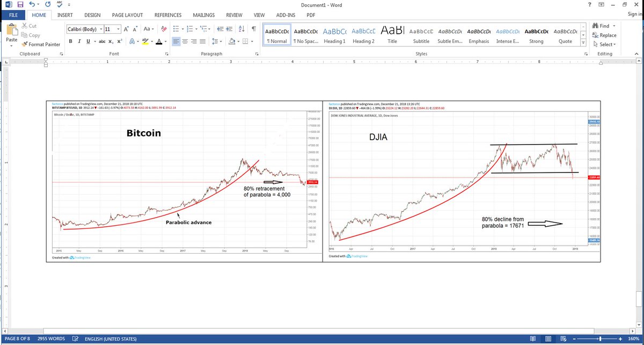The width and height of the screenshot is (644, 345).
Task: Toggle Italic formatting
Action: [79, 41]
